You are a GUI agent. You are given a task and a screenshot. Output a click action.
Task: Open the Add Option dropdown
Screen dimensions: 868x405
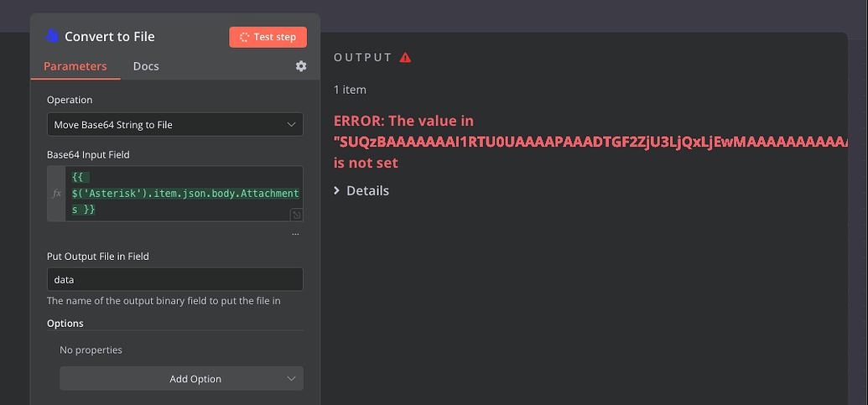pyautogui.click(x=182, y=379)
